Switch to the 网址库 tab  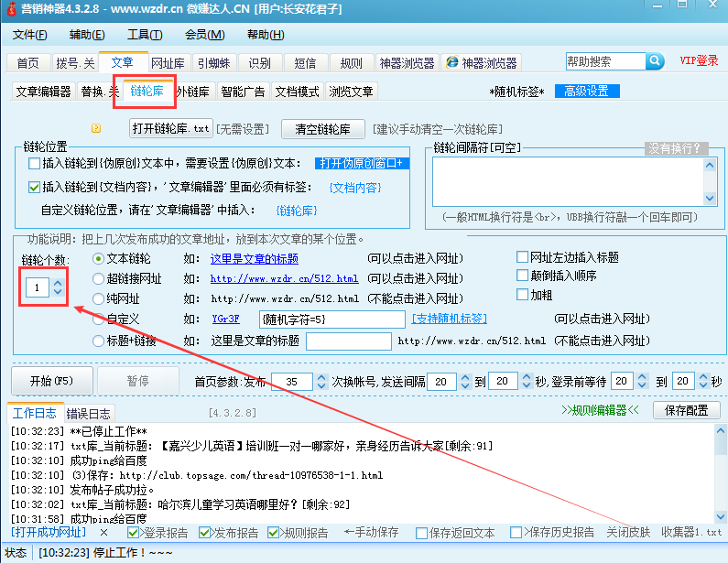click(x=168, y=63)
